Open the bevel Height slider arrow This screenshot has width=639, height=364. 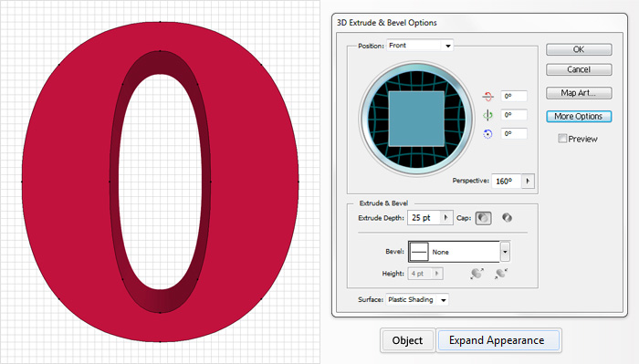pyautogui.click(x=437, y=274)
